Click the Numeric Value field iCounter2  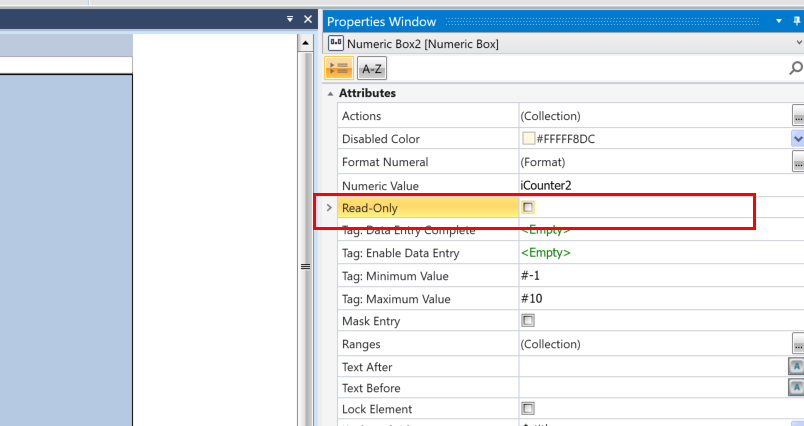click(546, 185)
